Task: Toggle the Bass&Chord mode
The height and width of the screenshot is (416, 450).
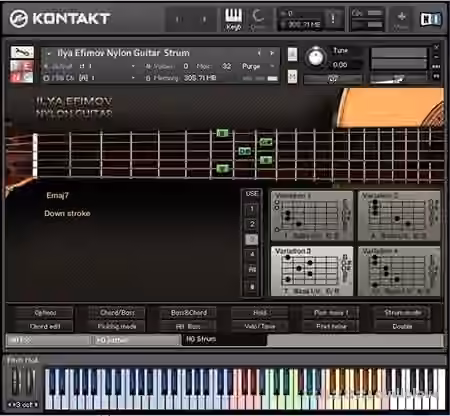Action: point(189,313)
